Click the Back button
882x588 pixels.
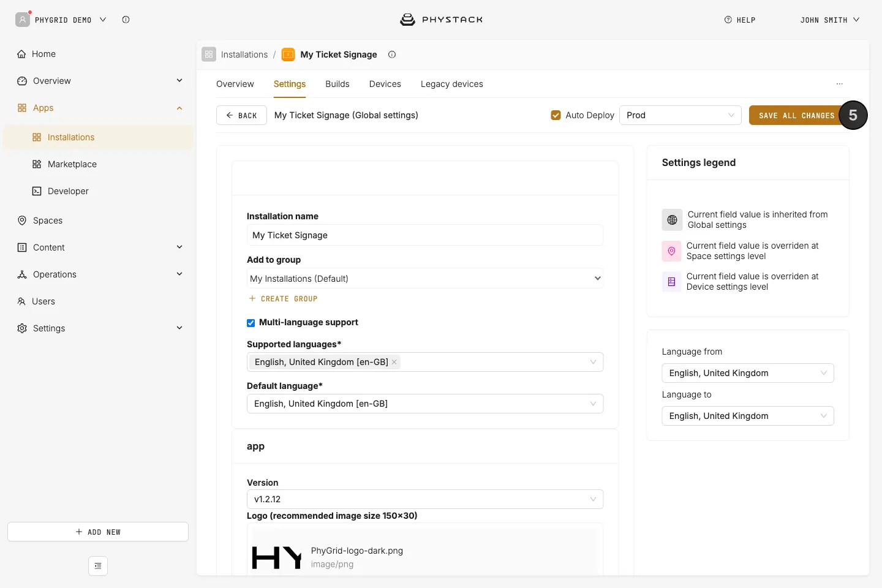pos(241,115)
